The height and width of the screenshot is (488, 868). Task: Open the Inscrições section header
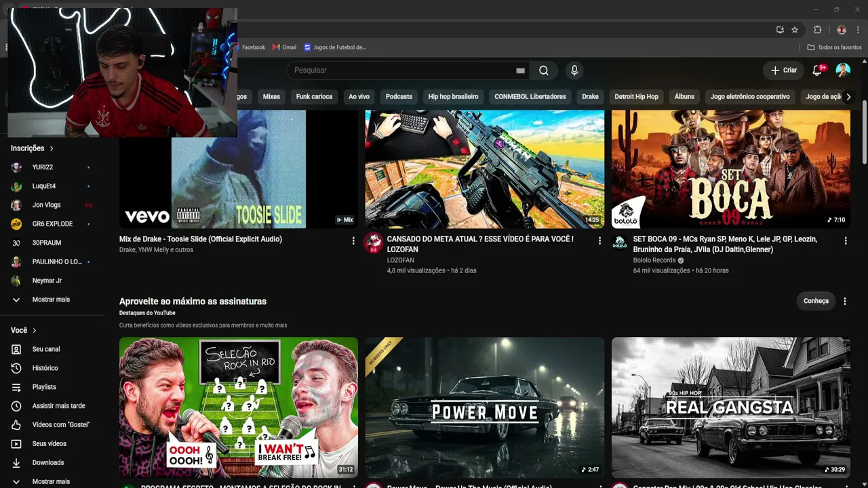(32, 148)
